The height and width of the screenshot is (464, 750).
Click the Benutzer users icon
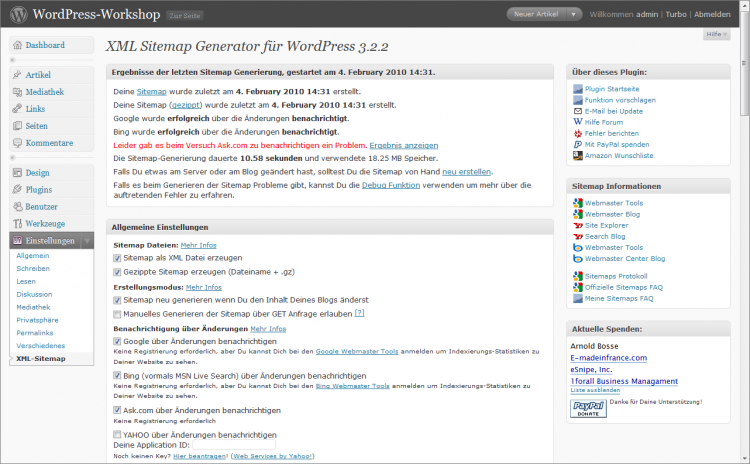(17, 205)
